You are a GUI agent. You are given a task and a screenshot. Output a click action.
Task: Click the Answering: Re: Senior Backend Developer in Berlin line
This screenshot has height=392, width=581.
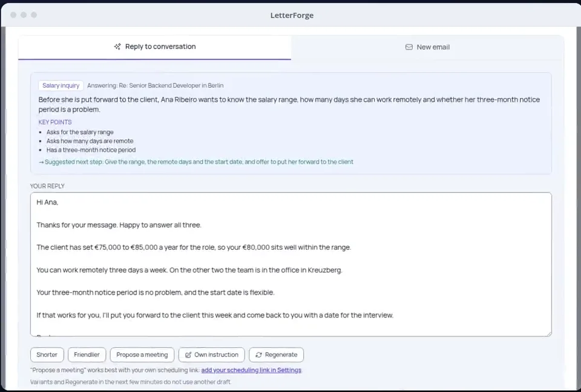click(x=156, y=85)
